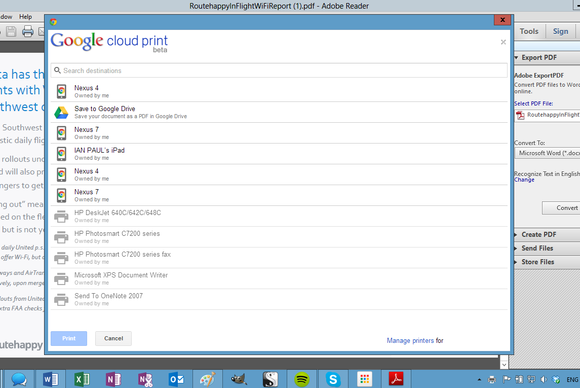Click the Select PDF File link

[x=533, y=104]
